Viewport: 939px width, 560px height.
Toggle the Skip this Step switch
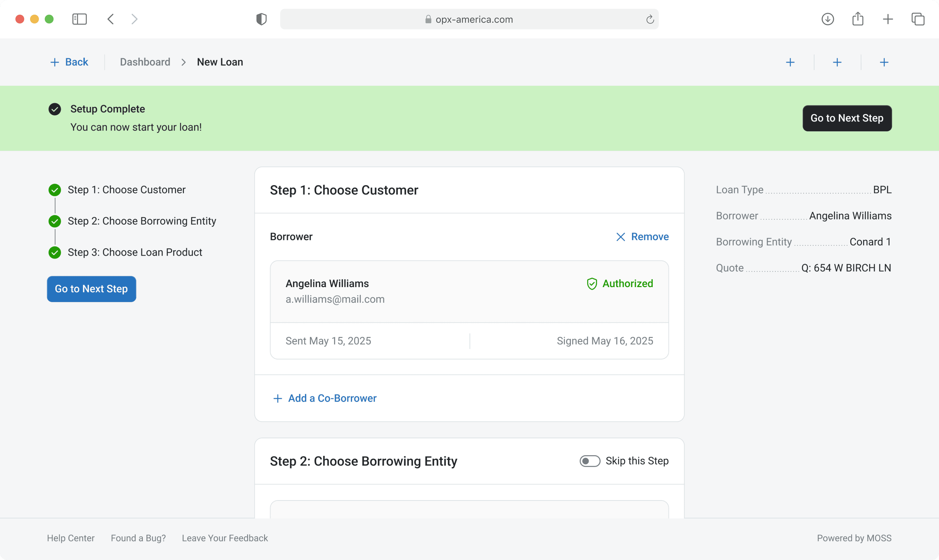tap(590, 461)
